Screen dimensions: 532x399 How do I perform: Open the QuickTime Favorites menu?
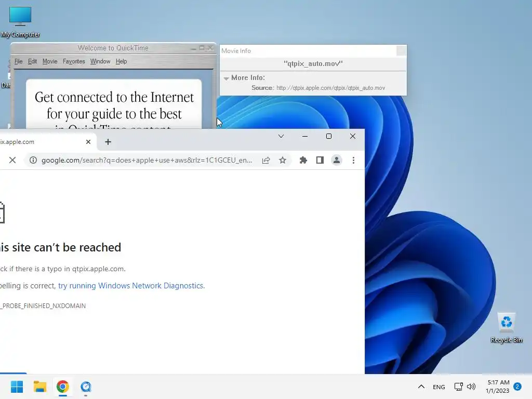pyautogui.click(x=74, y=61)
